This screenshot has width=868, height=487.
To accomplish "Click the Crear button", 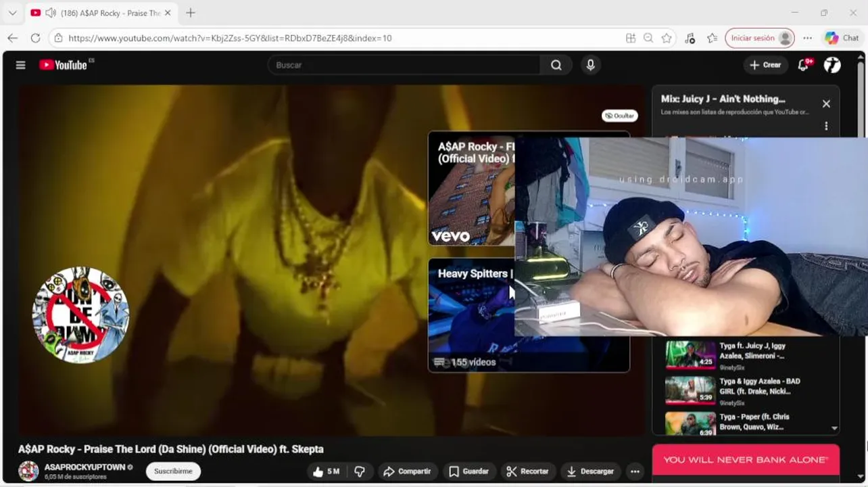I will (765, 65).
